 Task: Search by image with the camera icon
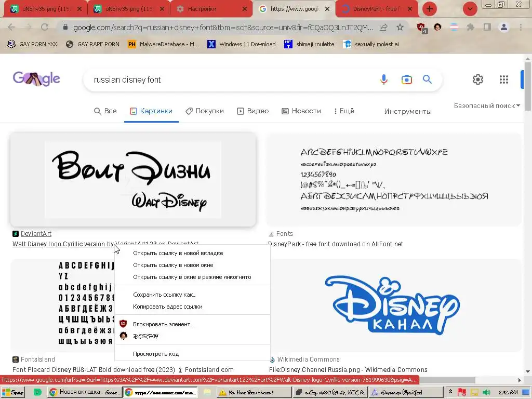406,79
